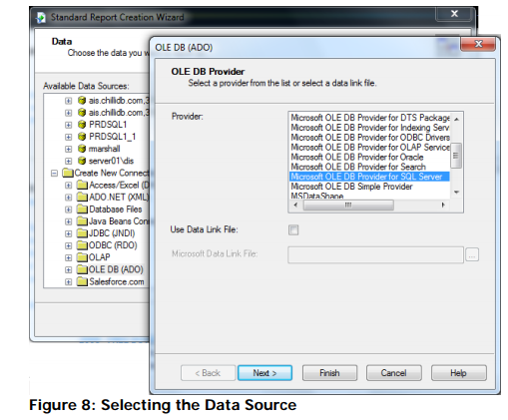Image resolution: width=508 pixels, height=420 pixels.
Task: Expand the second ais.chillidb.com node
Action: coord(68,113)
